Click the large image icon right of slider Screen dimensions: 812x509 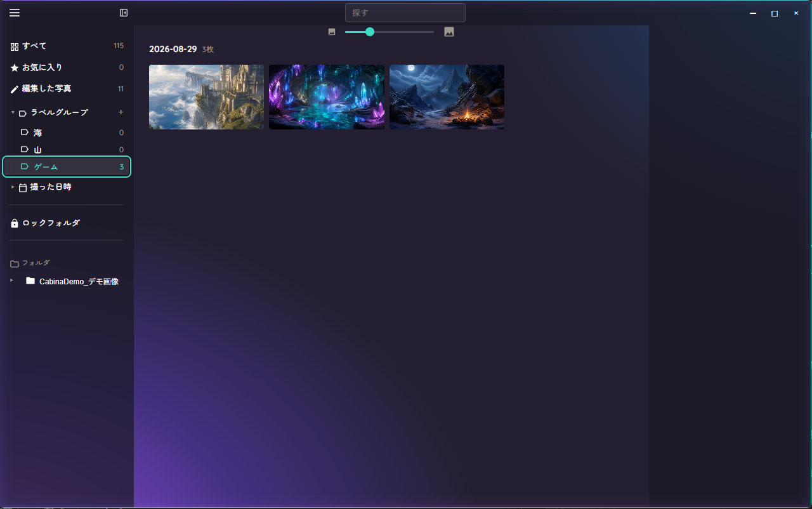449,32
